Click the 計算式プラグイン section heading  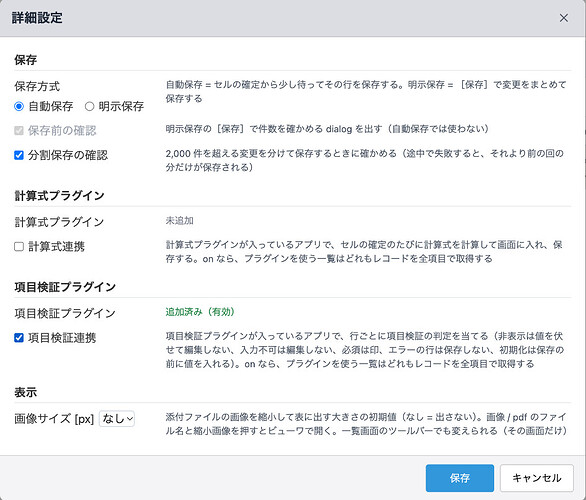pyautogui.click(x=59, y=195)
